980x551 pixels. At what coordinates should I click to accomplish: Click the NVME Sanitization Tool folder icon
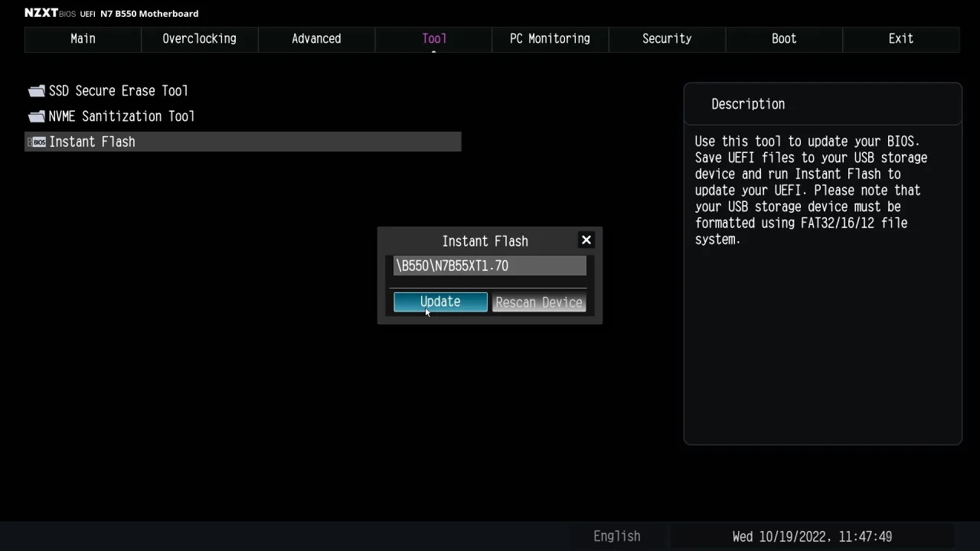36,116
